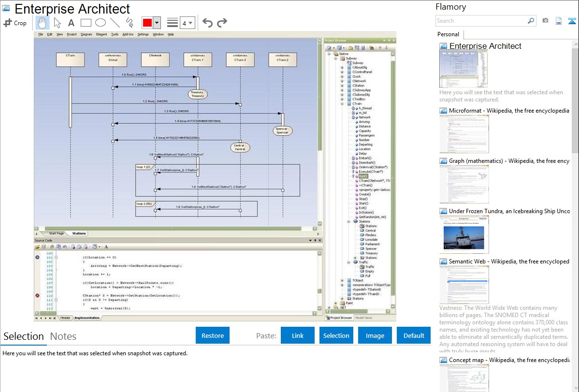Select the Crop tool
579x392 pixels.
[15, 23]
